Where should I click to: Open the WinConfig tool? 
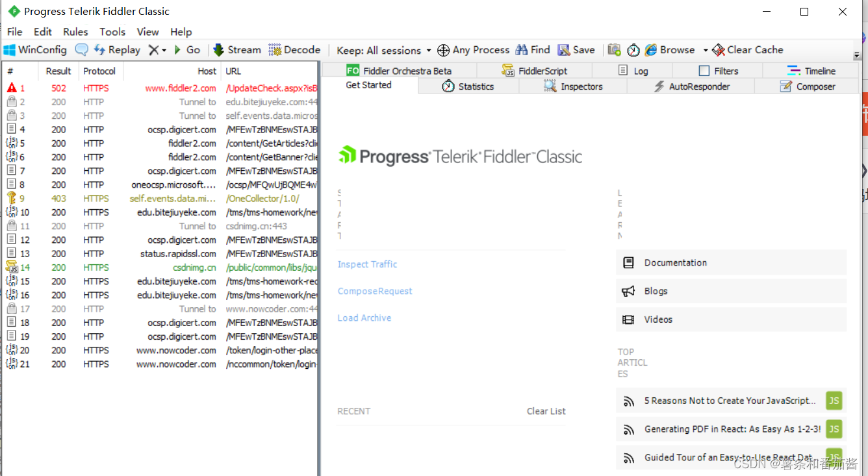35,50
